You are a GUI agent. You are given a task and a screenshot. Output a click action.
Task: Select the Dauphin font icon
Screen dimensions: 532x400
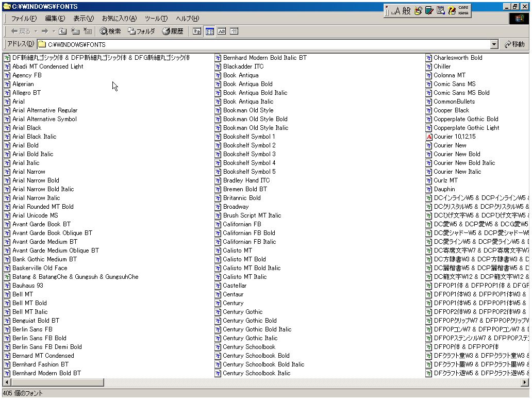point(429,189)
